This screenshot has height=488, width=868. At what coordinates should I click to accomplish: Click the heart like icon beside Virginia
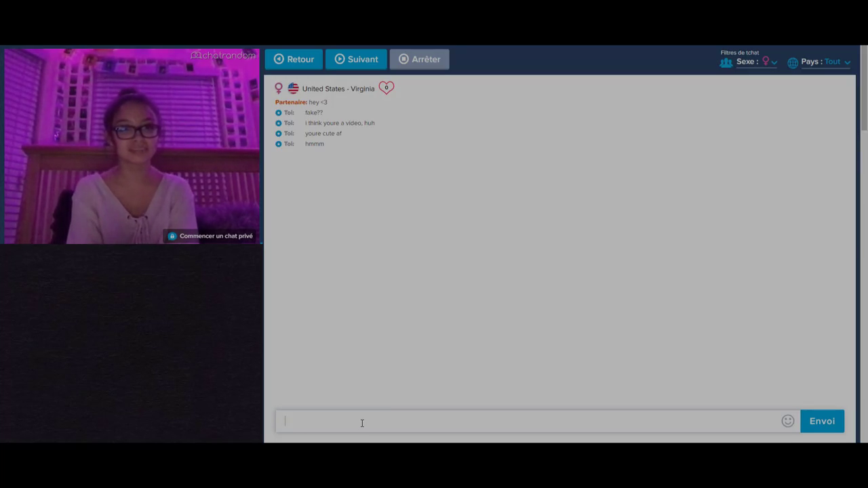[x=386, y=88]
